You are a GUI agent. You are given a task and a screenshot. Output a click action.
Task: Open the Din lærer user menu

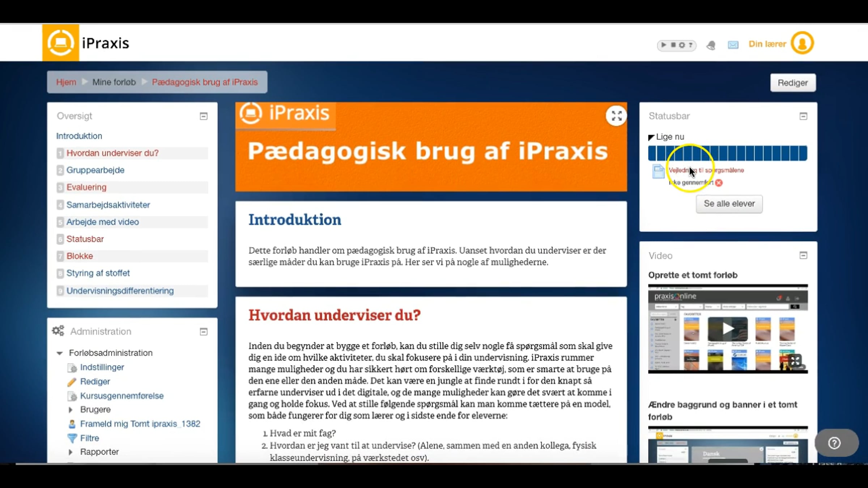click(767, 44)
